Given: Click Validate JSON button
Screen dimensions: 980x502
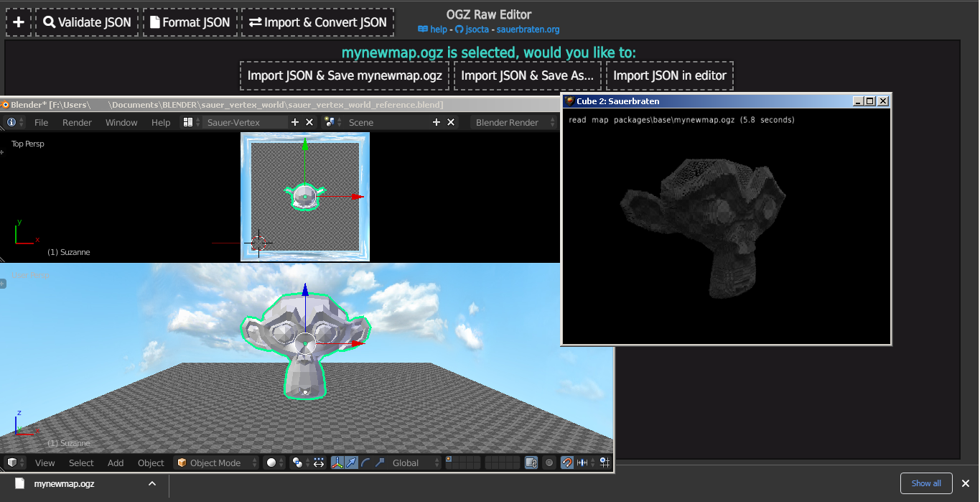Looking at the screenshot, I should 87,22.
